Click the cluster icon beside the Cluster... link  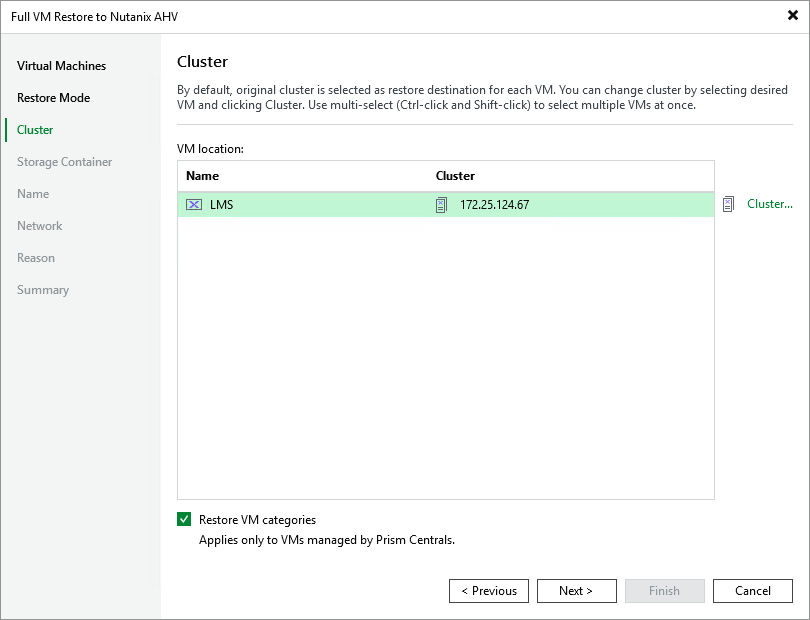(729, 204)
